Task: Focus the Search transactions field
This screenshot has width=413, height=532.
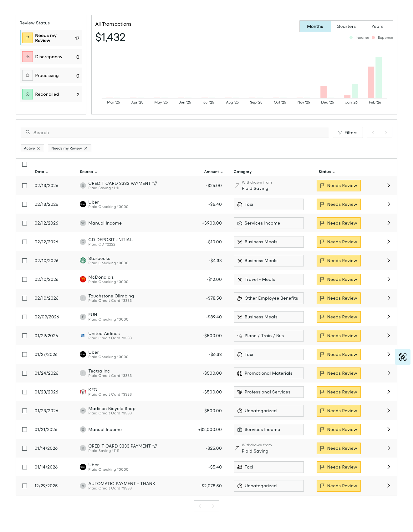Action: point(175,133)
